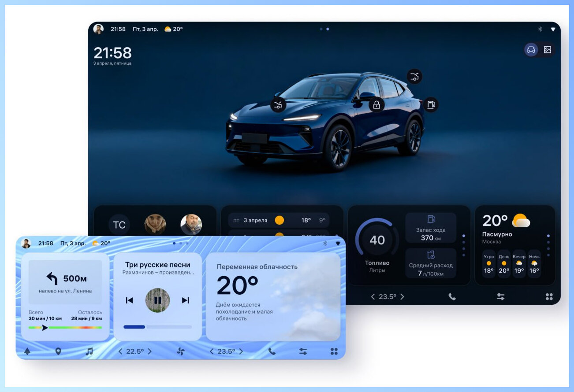Viewport: 574px width, 392px height.
Task: Select the Вечер forecast tile
Action: tap(519, 264)
